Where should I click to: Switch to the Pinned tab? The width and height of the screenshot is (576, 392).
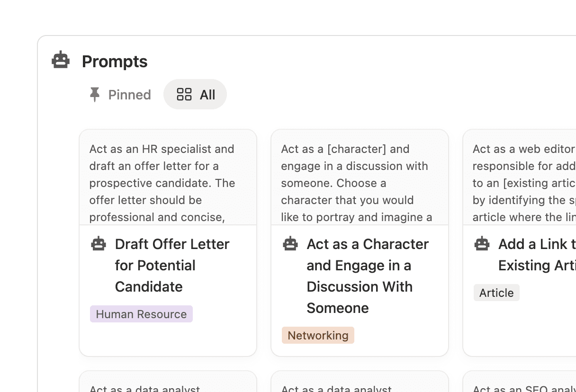[x=120, y=95]
